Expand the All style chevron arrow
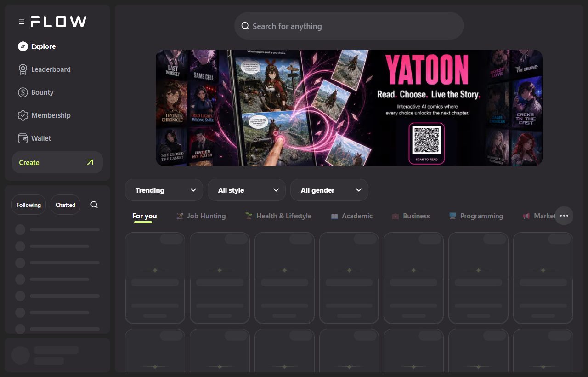588x377 pixels. [x=276, y=190]
